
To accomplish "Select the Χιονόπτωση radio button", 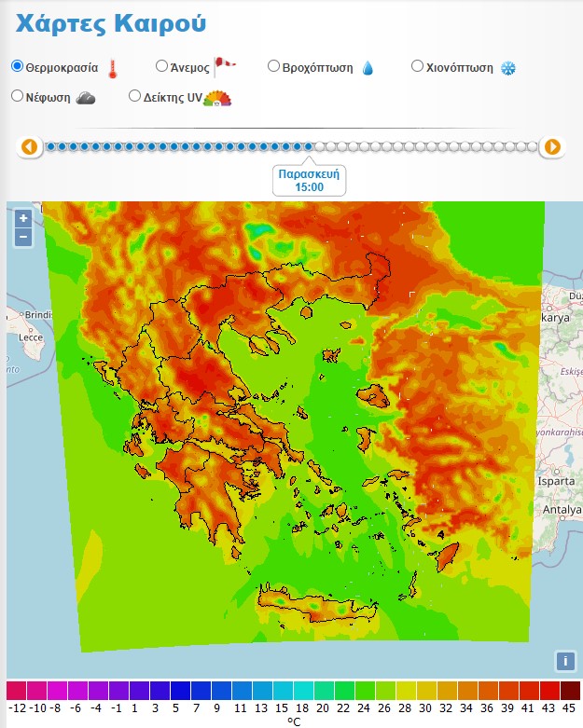I will coord(418,66).
